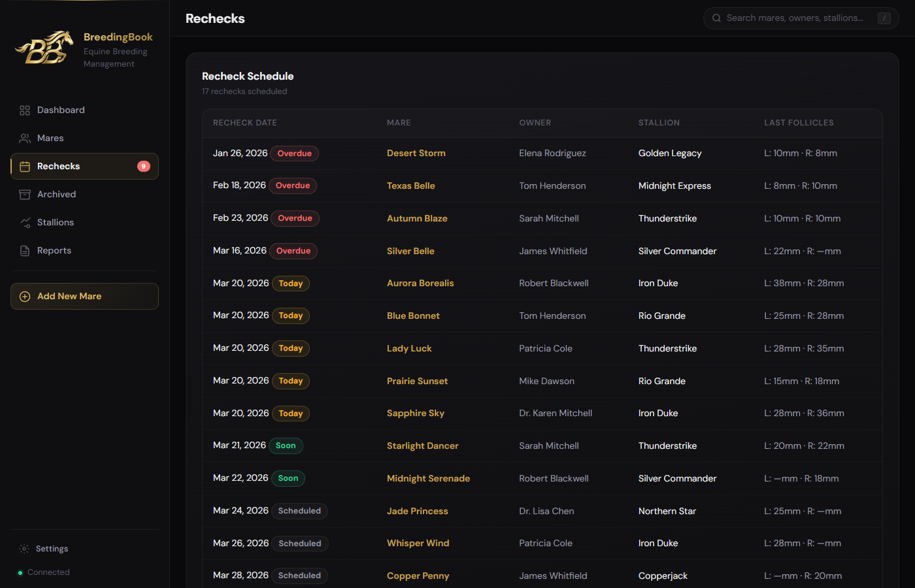This screenshot has width=915, height=588.
Task: Open the Prairie Sunset mare record
Action: pyautogui.click(x=418, y=382)
